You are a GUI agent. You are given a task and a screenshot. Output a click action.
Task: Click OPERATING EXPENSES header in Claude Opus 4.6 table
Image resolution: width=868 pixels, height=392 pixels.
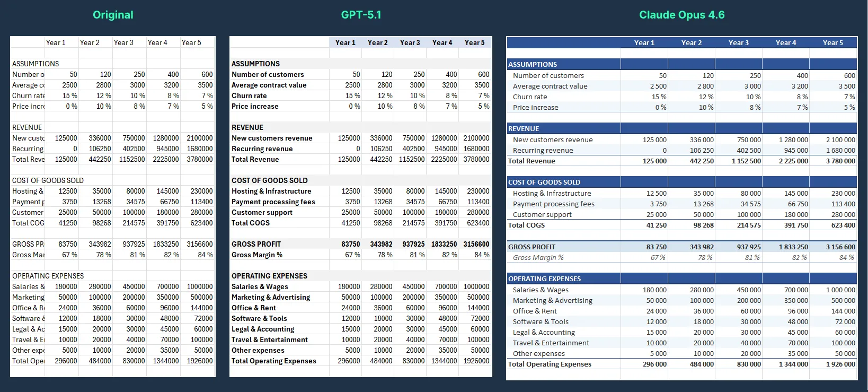tap(544, 278)
